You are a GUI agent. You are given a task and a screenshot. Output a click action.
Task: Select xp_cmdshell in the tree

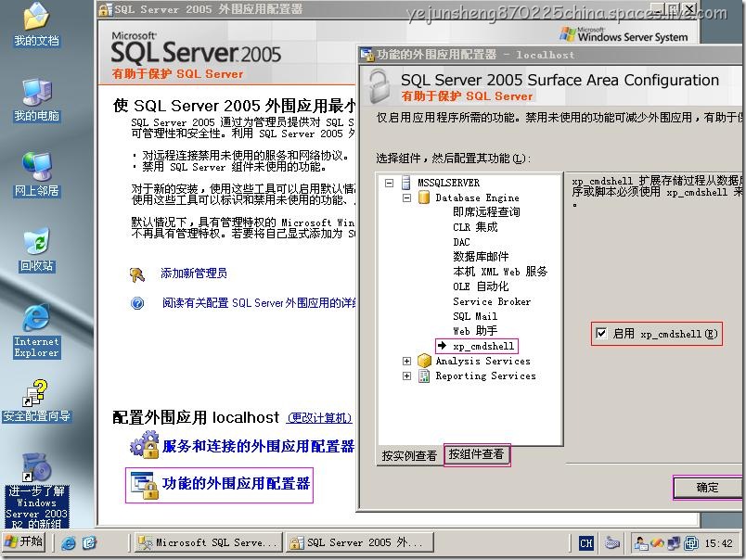[482, 346]
